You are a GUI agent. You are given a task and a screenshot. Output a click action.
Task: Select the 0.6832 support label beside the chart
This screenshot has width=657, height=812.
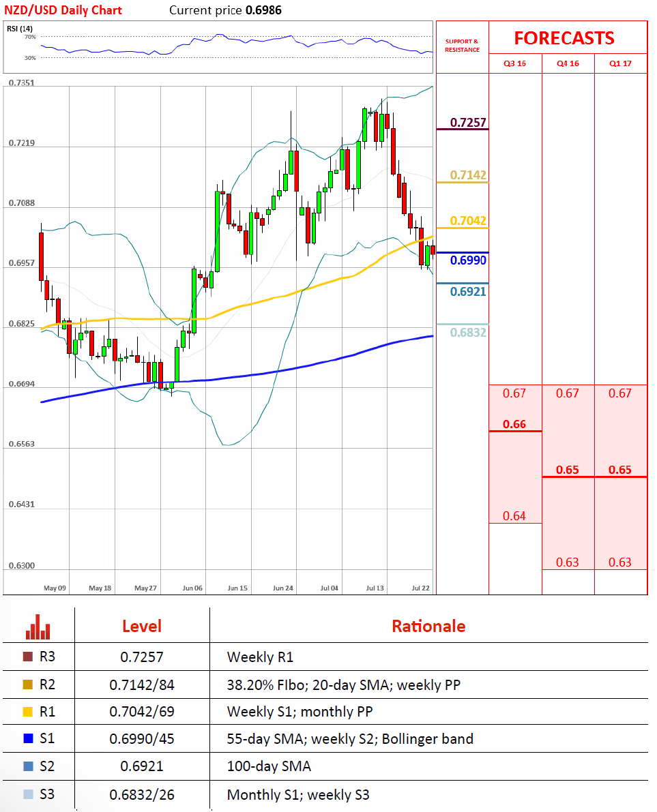coord(468,332)
